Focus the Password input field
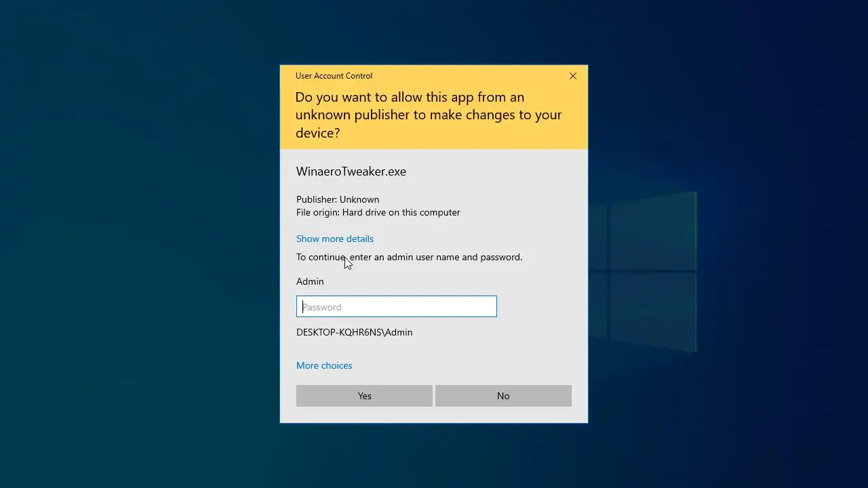868x488 pixels. click(x=397, y=306)
